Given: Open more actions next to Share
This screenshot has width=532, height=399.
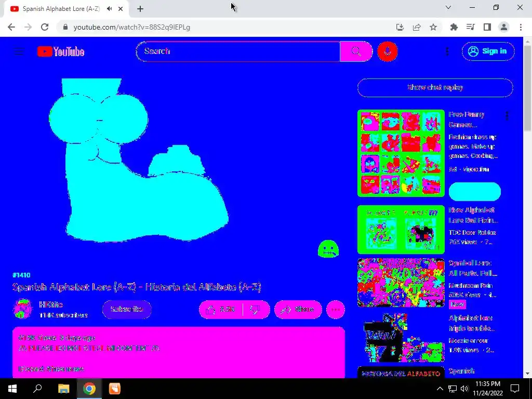Looking at the screenshot, I should [336, 310].
